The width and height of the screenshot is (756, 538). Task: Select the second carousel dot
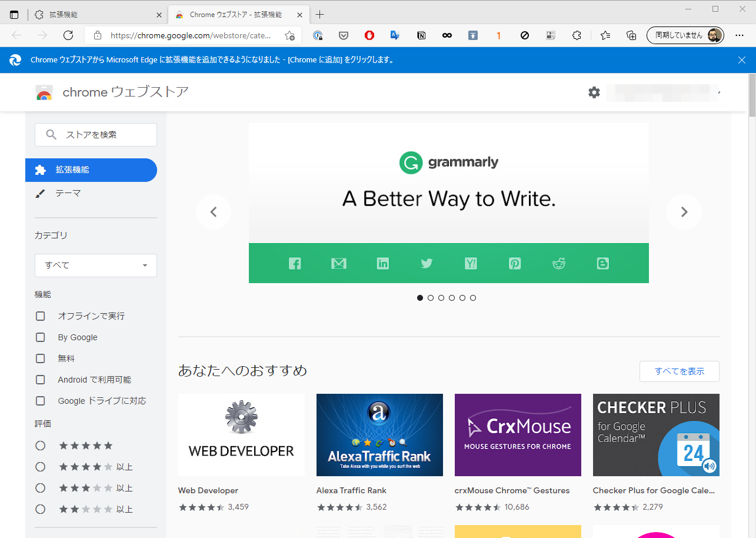tap(431, 298)
